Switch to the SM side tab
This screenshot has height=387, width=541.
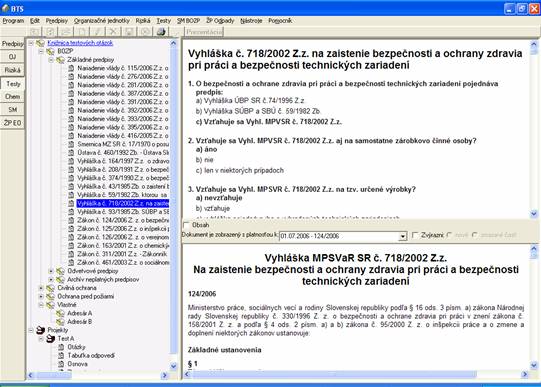(12, 110)
